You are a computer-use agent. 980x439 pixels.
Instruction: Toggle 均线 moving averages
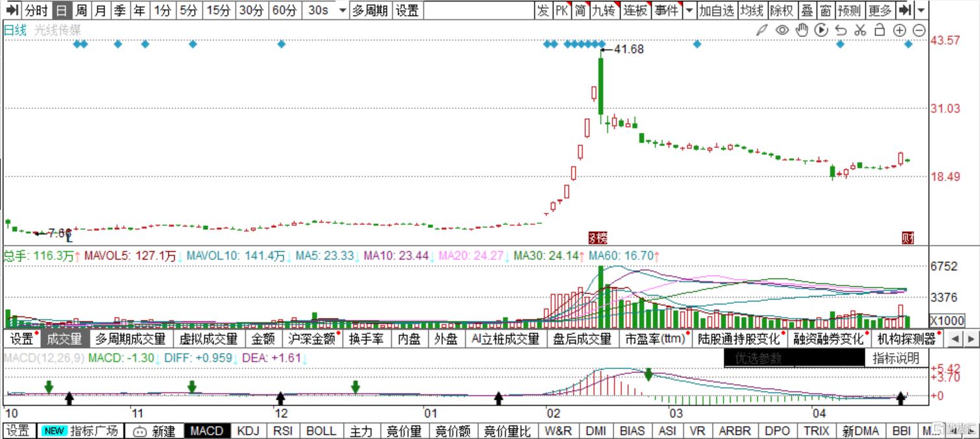click(752, 10)
